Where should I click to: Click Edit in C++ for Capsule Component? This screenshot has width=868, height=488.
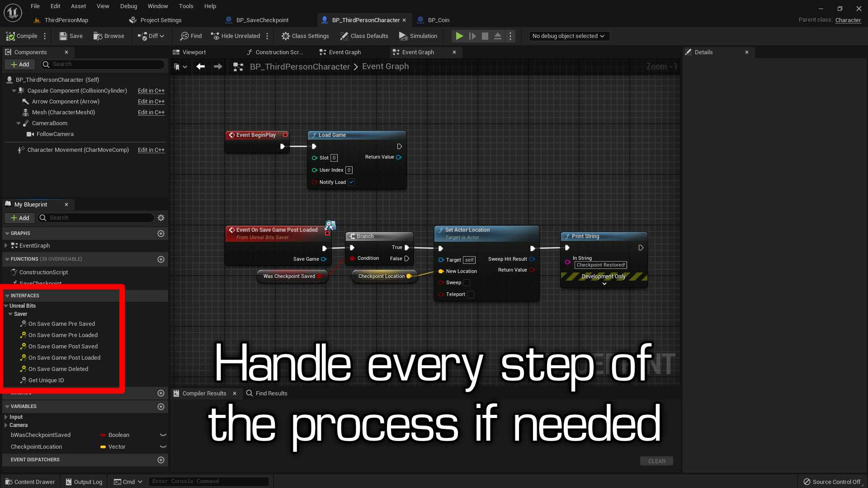point(151,90)
